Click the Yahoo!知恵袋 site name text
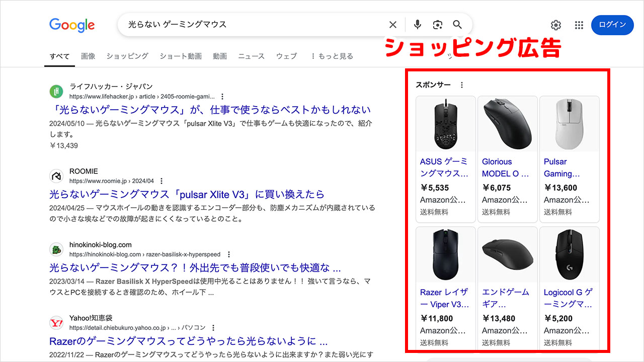 click(x=91, y=318)
